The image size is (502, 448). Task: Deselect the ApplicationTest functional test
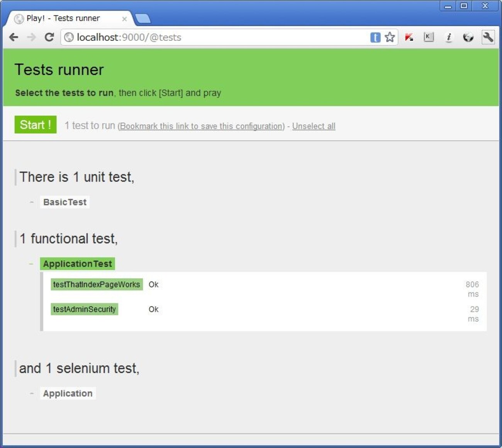coord(77,264)
